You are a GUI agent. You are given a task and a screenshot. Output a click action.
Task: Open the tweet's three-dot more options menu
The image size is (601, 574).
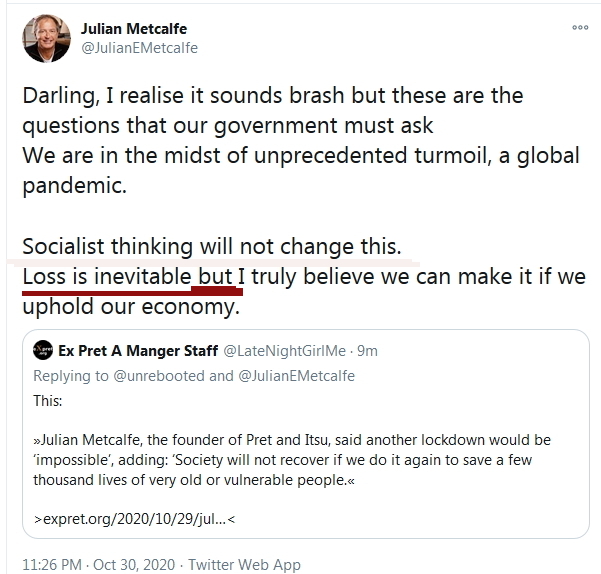coord(580,28)
